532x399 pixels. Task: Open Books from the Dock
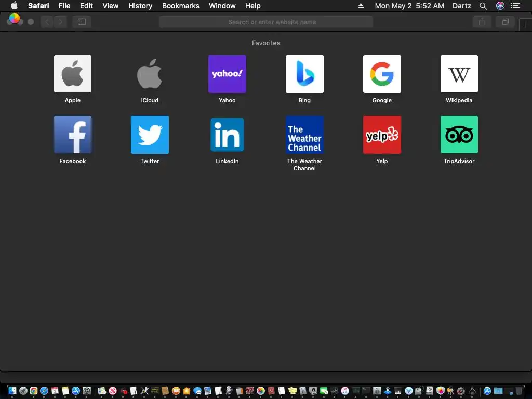[176, 391]
